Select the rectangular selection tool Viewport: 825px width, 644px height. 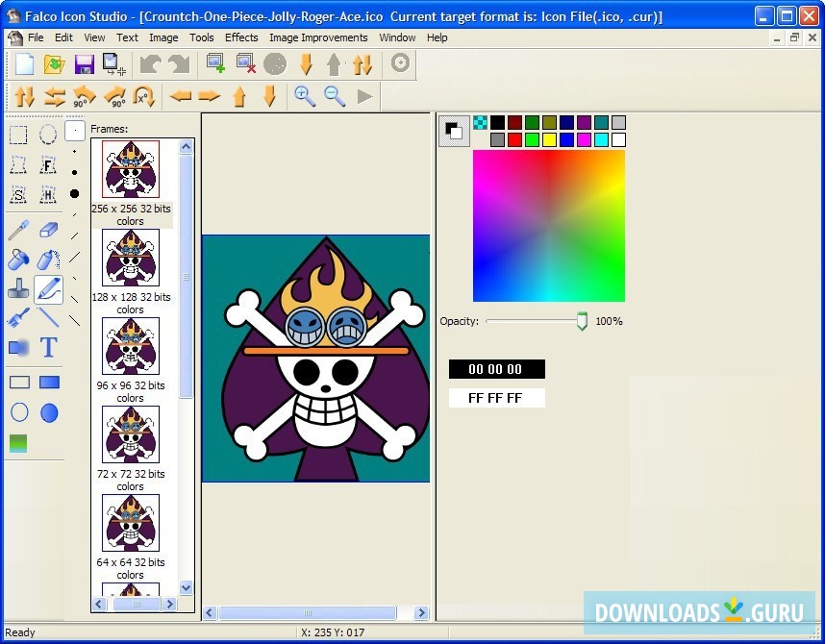tap(18, 135)
